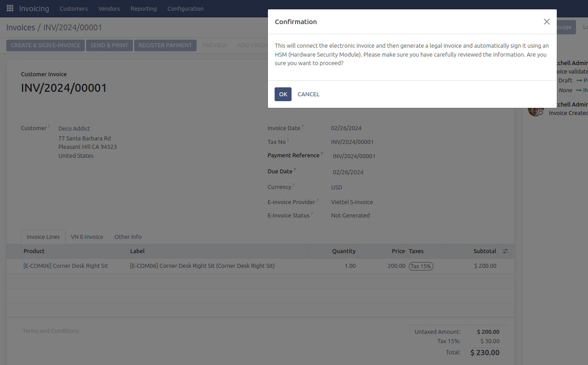588x365 pixels.
Task: Click help tooltip beside E-invoice Provider
Action: (317, 201)
